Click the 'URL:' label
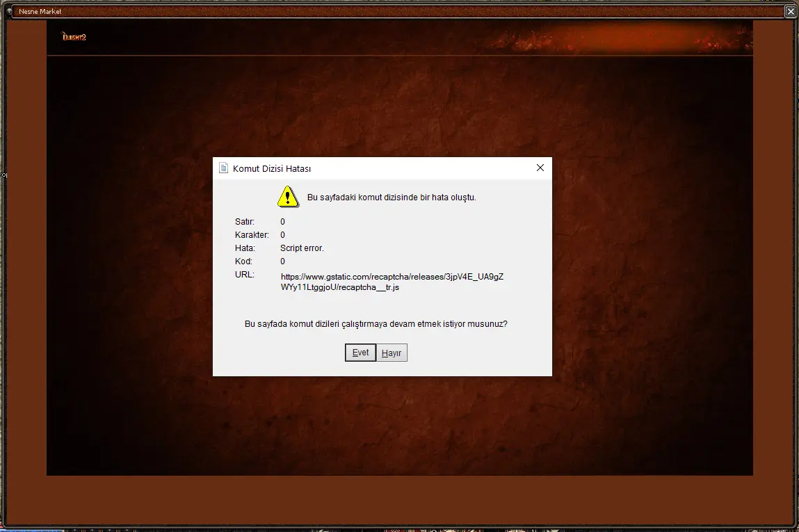 click(x=245, y=275)
